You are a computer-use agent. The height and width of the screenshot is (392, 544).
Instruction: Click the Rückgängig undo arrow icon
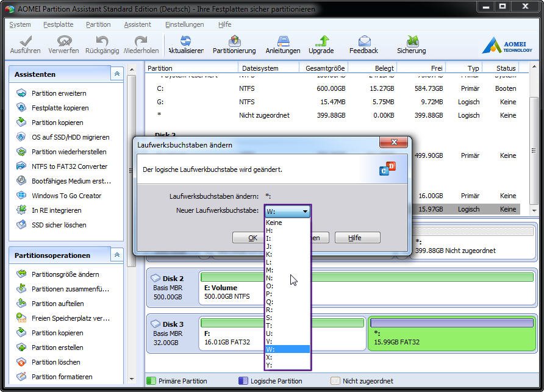[x=102, y=41]
